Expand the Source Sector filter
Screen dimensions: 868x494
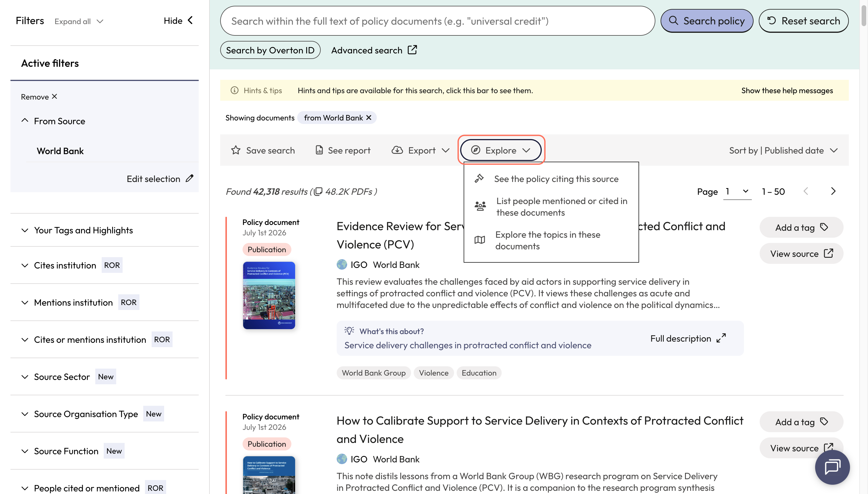tap(25, 377)
